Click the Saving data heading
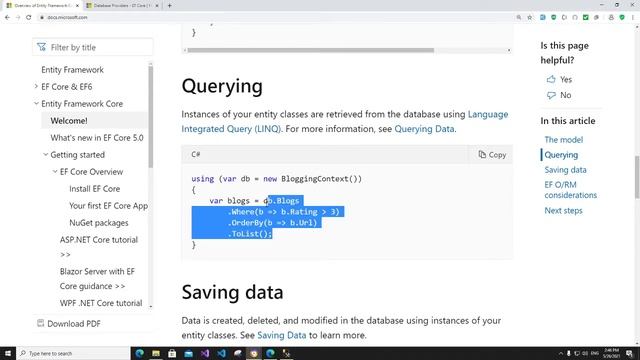The height and width of the screenshot is (360, 640). point(232,292)
